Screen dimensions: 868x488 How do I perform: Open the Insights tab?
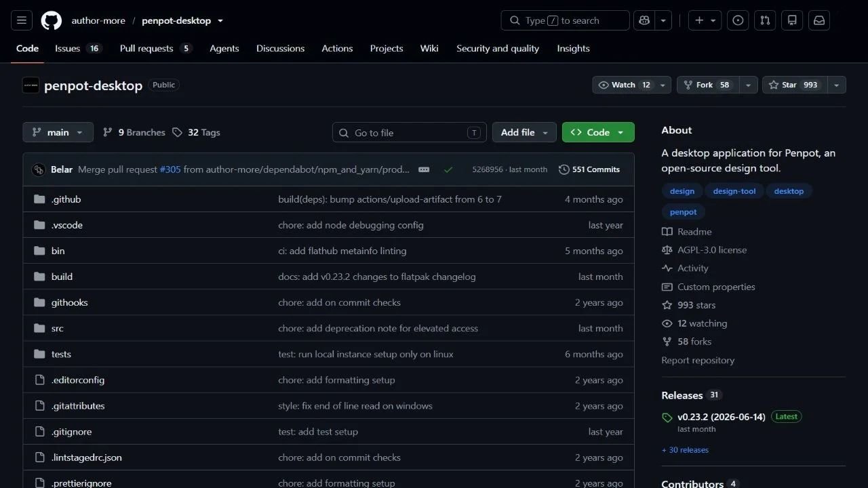pos(573,48)
